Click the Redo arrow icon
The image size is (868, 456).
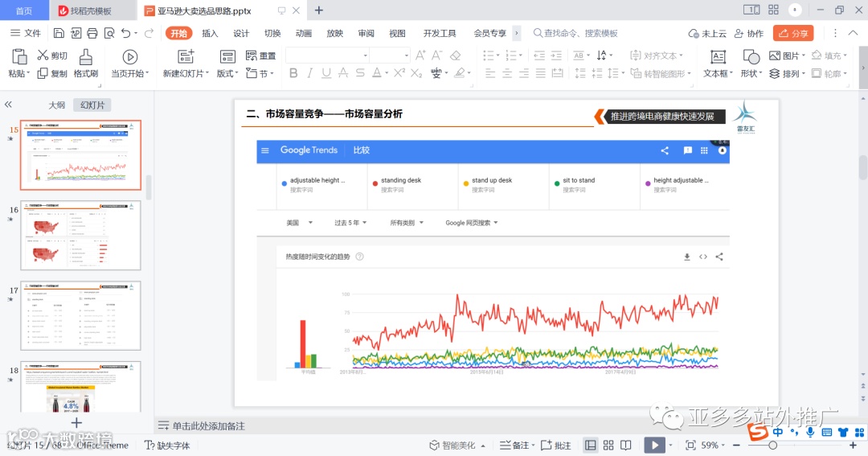click(149, 33)
